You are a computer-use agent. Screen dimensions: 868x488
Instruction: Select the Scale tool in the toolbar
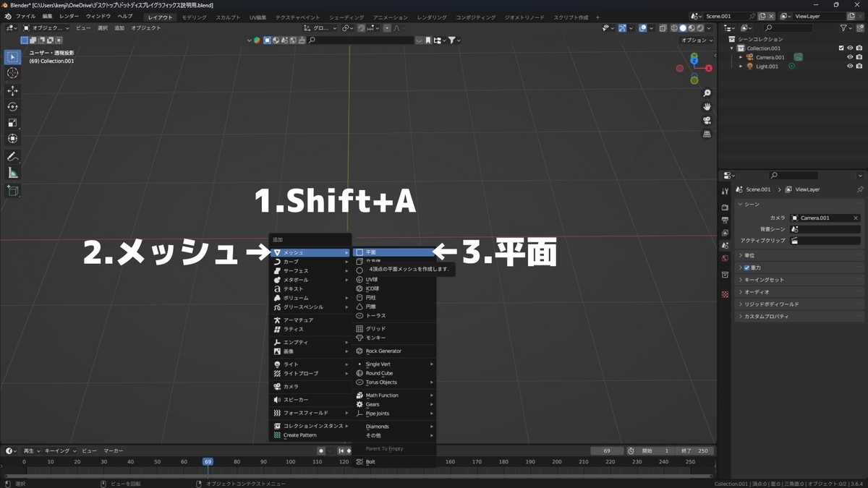13,122
